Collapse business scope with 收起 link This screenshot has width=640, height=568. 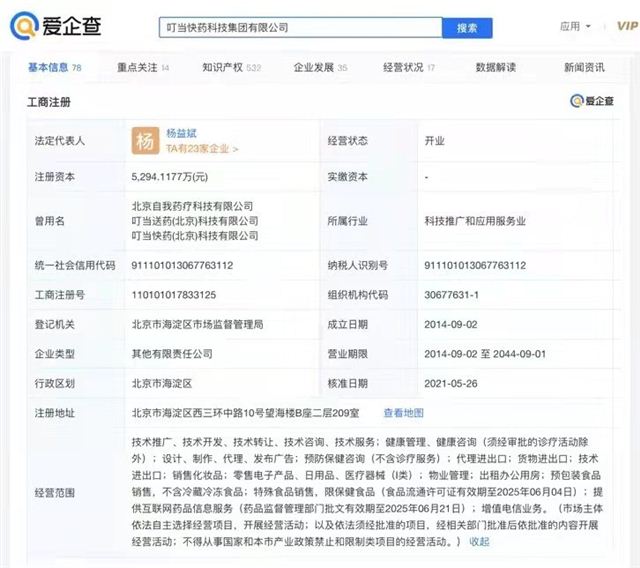(479, 542)
